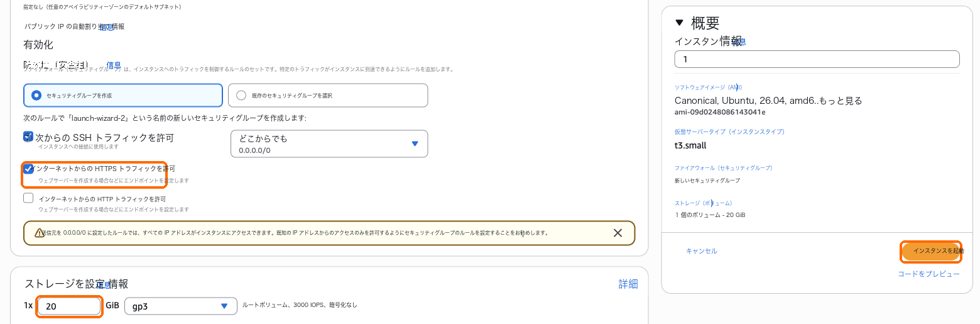The width and height of the screenshot is (980, 324).
Task: Select 'セキュリティグループを作成' radio option
Action: tap(122, 96)
